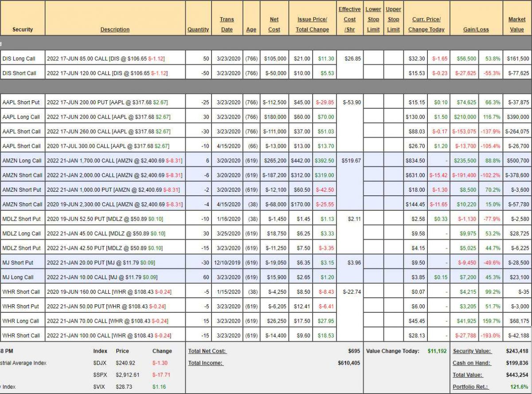The width and height of the screenshot is (532, 394).
Task: Select the Age column header
Action: click(251, 29)
